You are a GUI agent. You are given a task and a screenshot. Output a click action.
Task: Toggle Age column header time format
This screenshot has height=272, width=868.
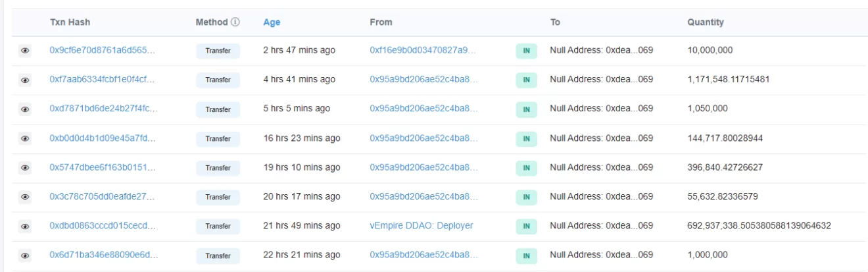[x=272, y=22]
